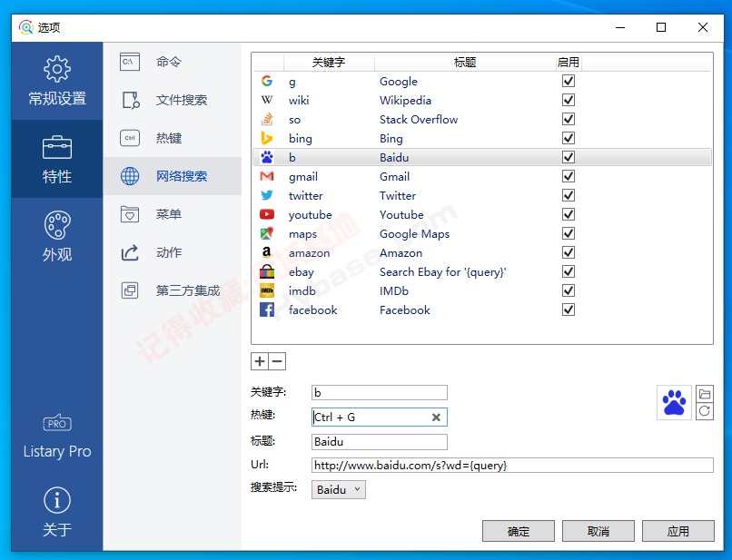This screenshot has height=560, width=732.
Task: Click the Google row icon
Action: [x=267, y=81]
